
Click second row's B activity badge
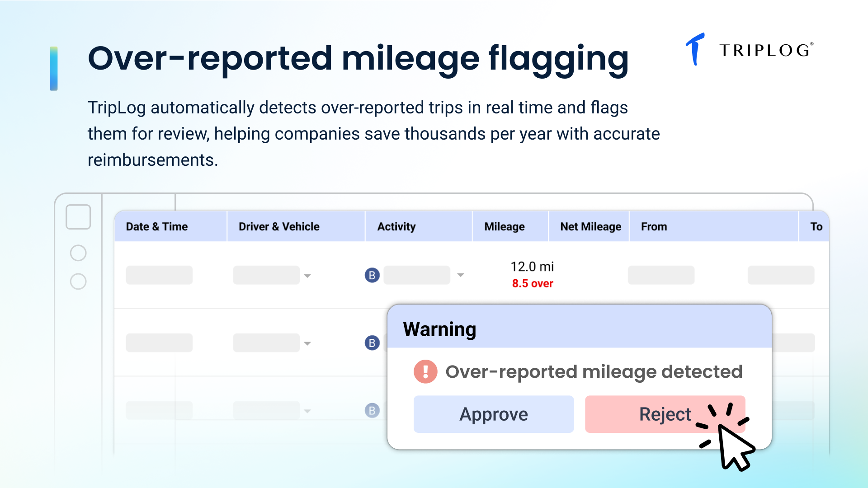coord(372,343)
